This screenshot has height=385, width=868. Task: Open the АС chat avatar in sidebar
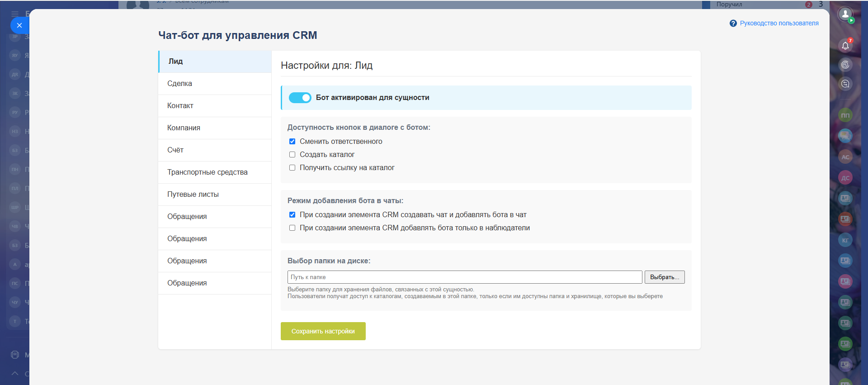(845, 157)
